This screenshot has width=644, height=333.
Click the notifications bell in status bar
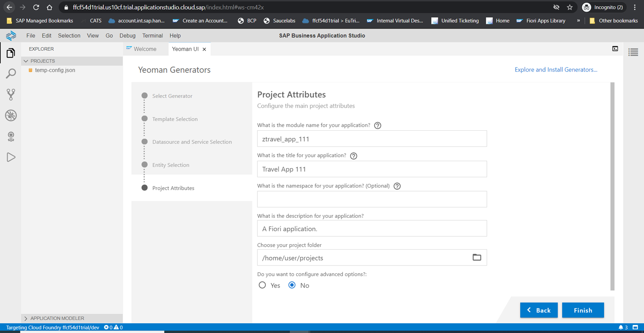(621, 327)
